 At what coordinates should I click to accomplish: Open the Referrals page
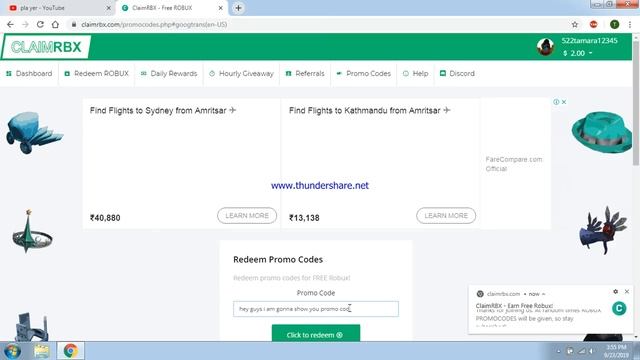pyautogui.click(x=305, y=73)
